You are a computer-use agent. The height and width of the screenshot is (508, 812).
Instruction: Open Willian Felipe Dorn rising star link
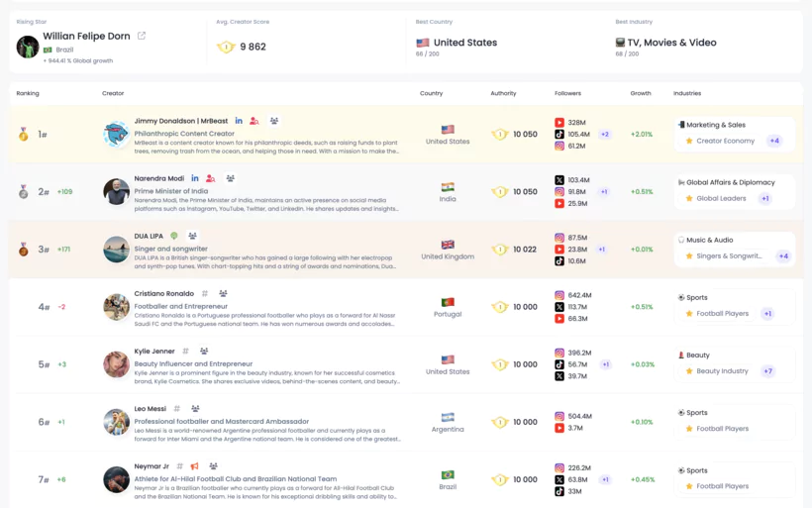pyautogui.click(x=86, y=36)
